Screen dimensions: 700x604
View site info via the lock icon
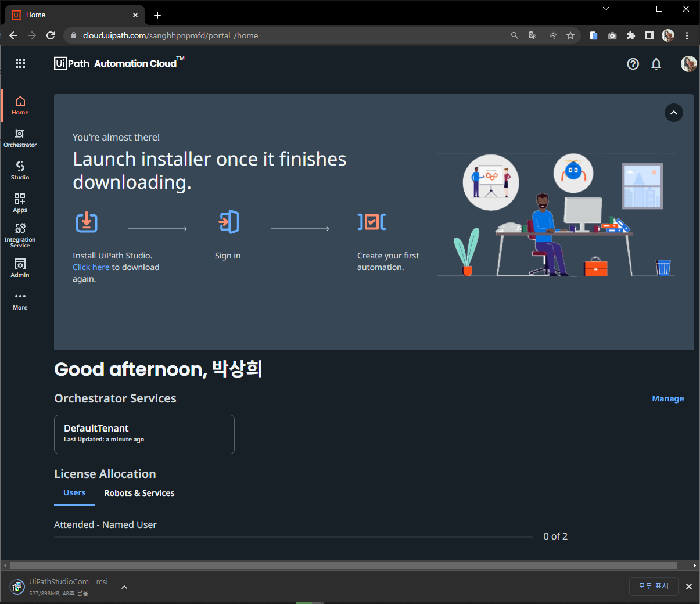[x=73, y=35]
